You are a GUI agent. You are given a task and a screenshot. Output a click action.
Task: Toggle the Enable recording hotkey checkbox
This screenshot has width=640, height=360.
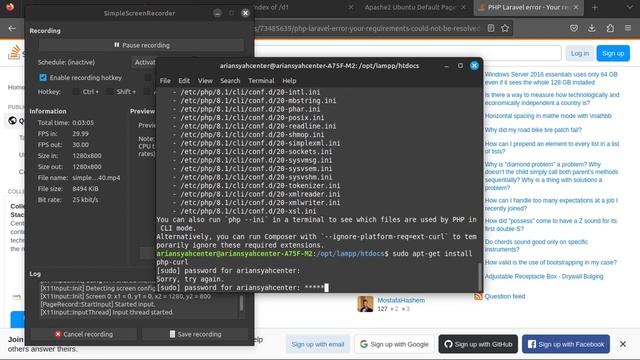point(43,78)
